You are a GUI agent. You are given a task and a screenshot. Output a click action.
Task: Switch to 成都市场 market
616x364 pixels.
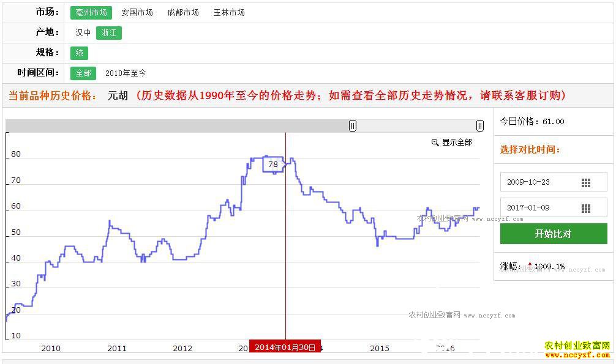coord(183,13)
